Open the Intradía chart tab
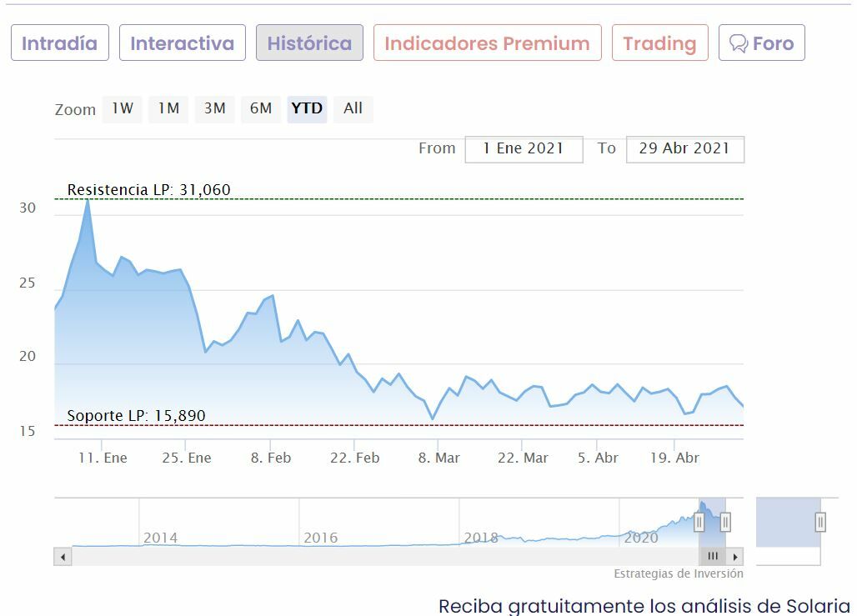 (59, 43)
